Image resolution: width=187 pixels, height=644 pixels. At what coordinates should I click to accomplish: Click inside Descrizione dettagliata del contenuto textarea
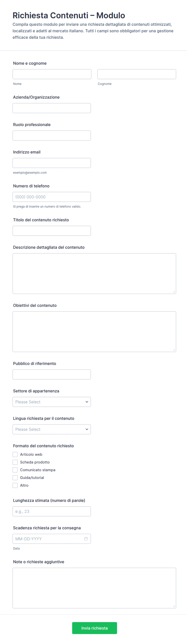94,274
